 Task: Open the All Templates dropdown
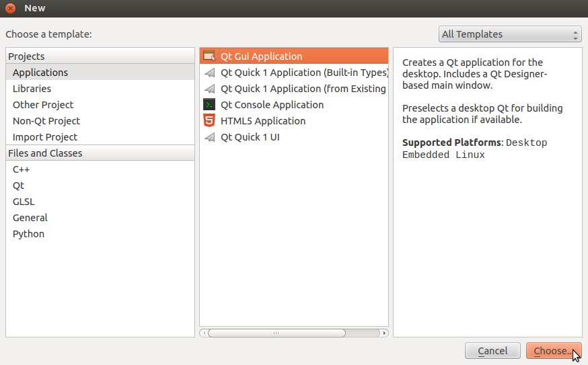click(510, 34)
